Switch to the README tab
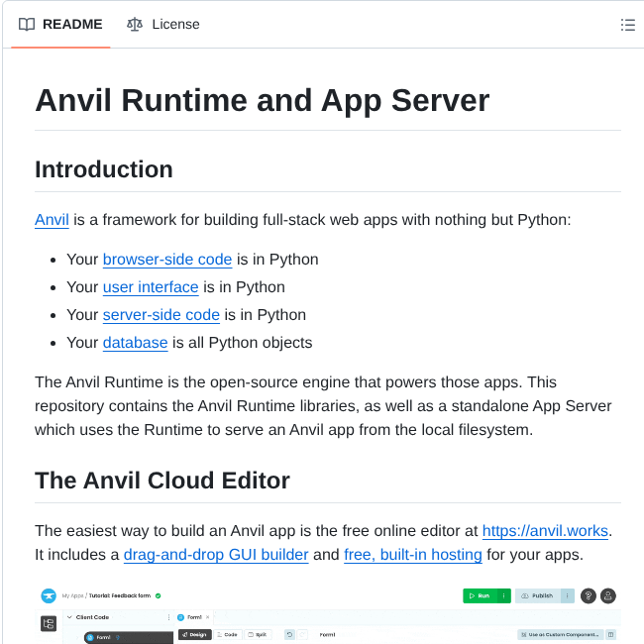Viewport: 644px width, 644px height. coord(60,24)
